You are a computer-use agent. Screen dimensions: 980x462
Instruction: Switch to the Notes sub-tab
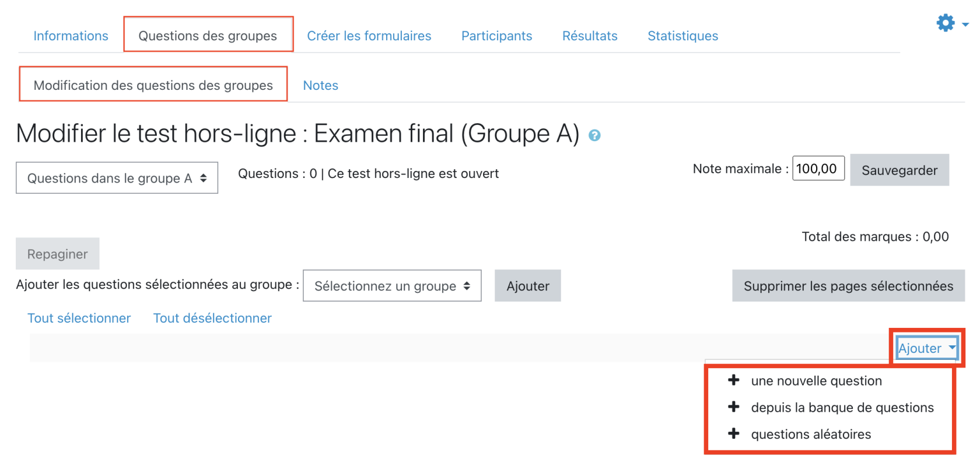click(x=320, y=85)
